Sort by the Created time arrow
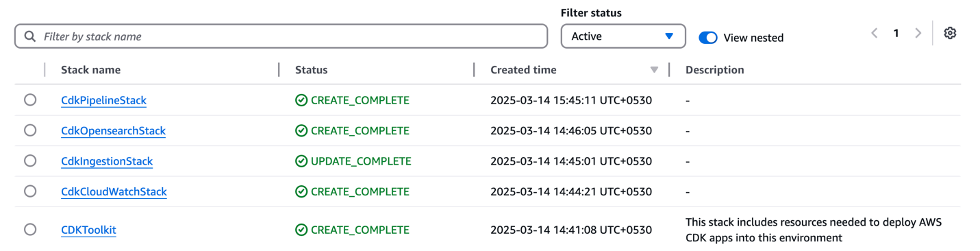 coord(654,70)
